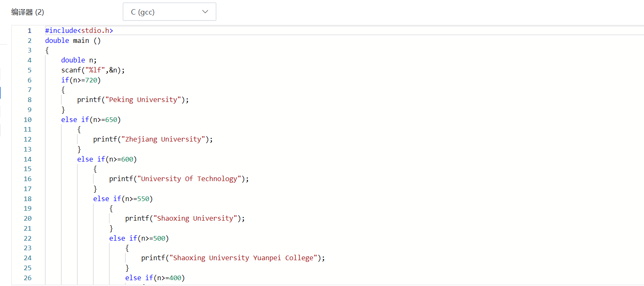The image size is (644, 286).
Task: Click the Shaoxing University printf on line 20
Action: 185,218
